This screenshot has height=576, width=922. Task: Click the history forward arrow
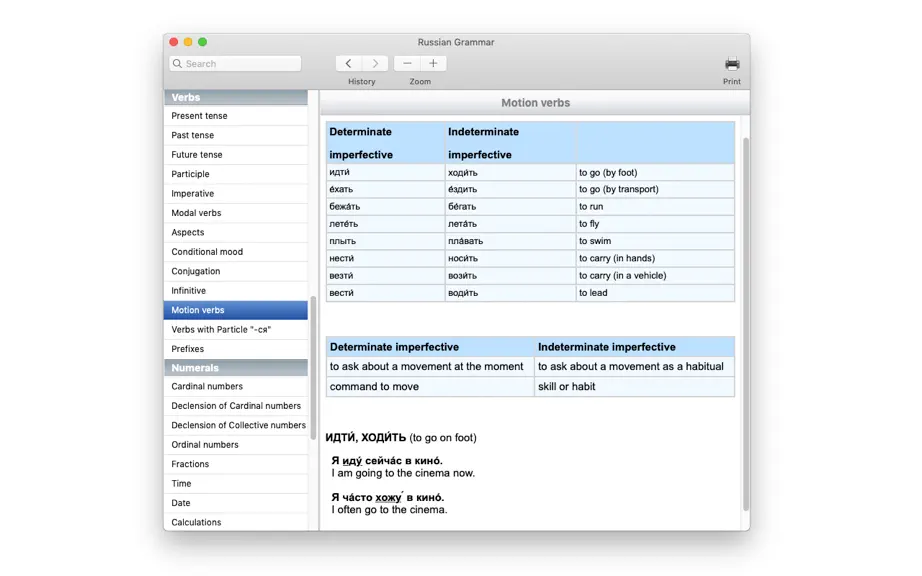(x=375, y=63)
